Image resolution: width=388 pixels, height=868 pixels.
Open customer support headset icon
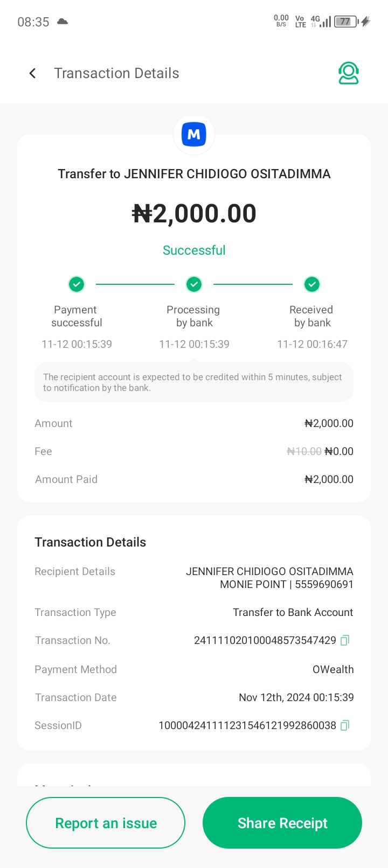(349, 73)
